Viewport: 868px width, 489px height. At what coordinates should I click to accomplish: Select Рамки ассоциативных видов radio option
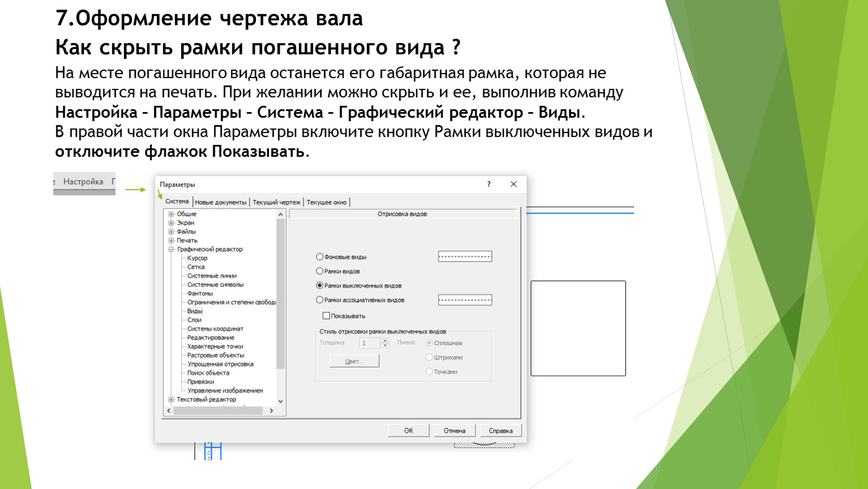point(320,300)
